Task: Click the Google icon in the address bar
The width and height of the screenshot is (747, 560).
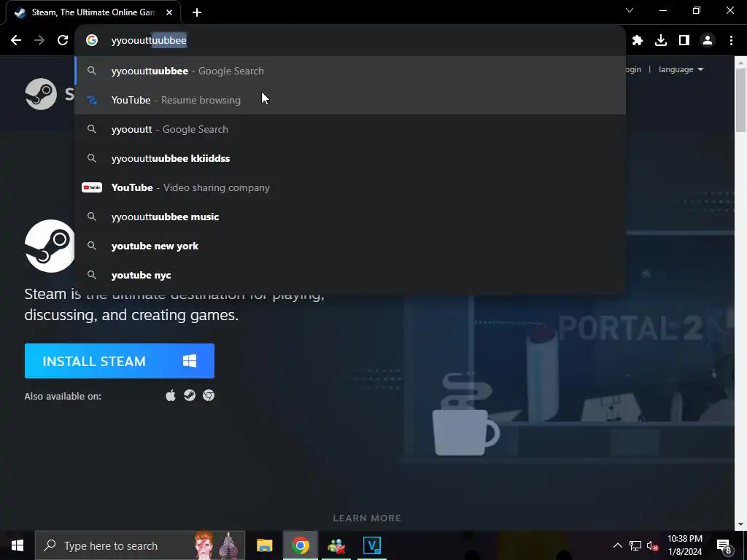Action: click(92, 41)
